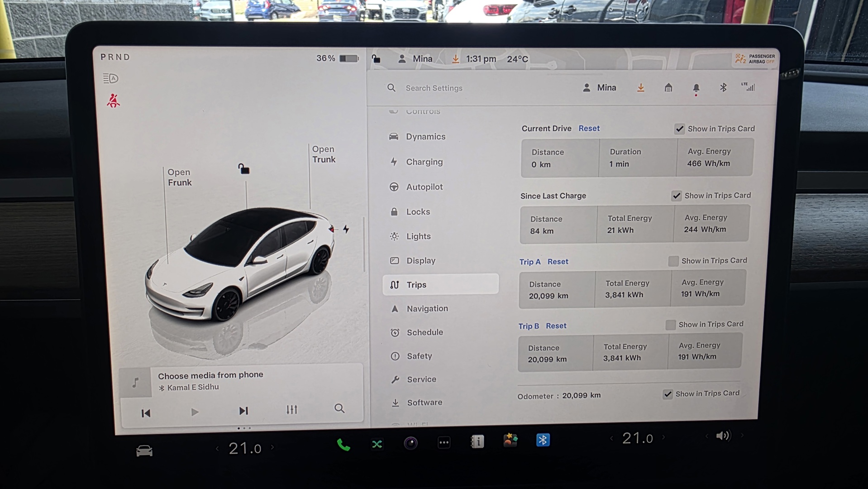
Task: Skip to previous track
Action: (146, 413)
